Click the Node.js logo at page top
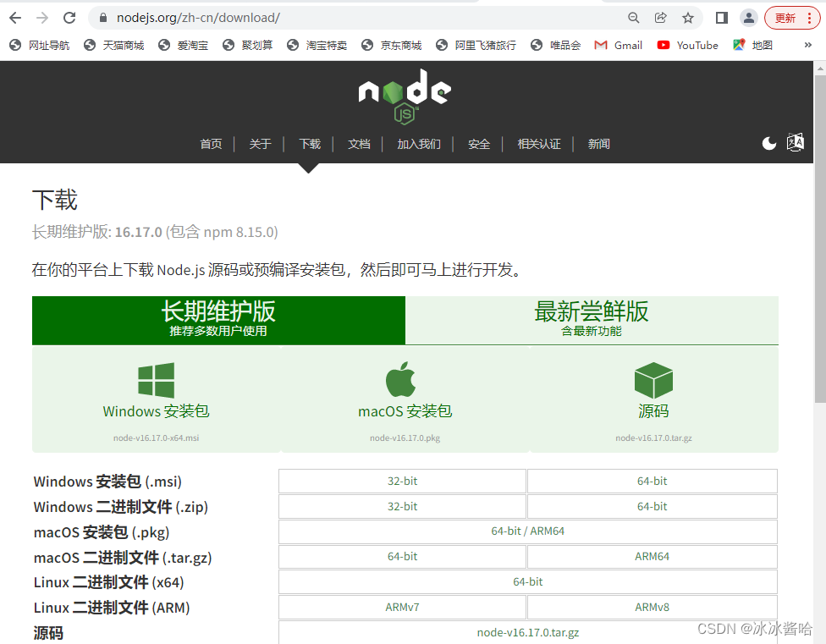This screenshot has width=826, height=644. [x=404, y=95]
